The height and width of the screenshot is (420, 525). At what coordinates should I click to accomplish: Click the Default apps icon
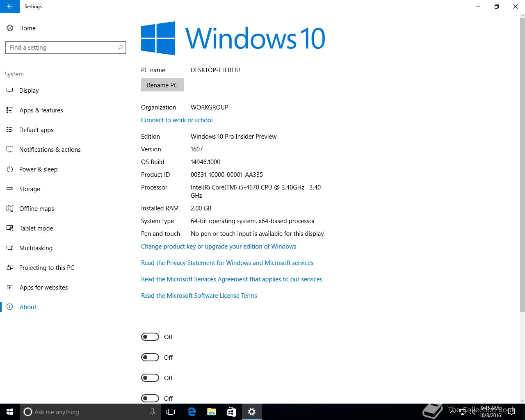(x=10, y=130)
